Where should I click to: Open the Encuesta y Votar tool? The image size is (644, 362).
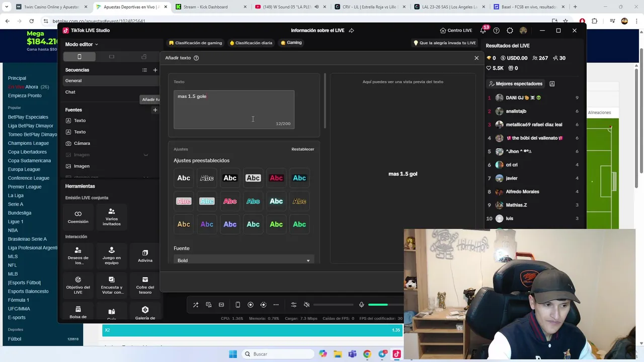(112, 285)
